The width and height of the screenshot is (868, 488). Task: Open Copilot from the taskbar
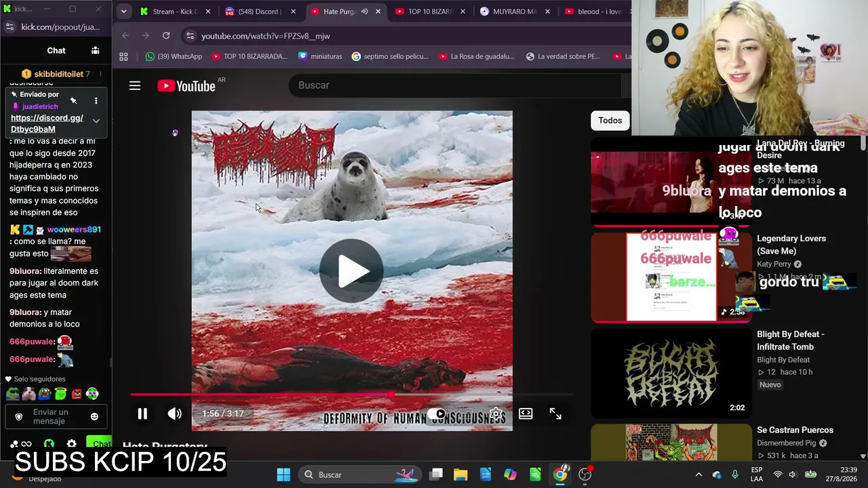coord(510,474)
